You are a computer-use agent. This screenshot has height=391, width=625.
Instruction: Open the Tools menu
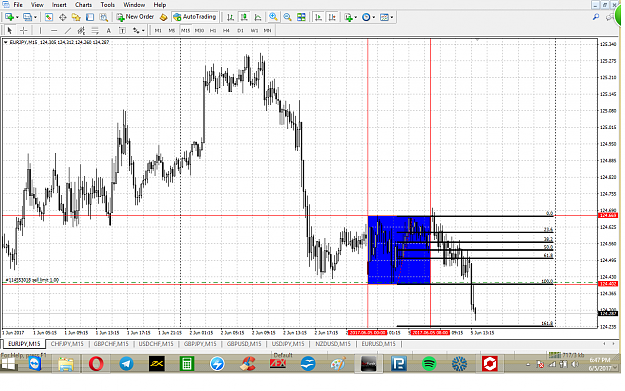point(108,5)
